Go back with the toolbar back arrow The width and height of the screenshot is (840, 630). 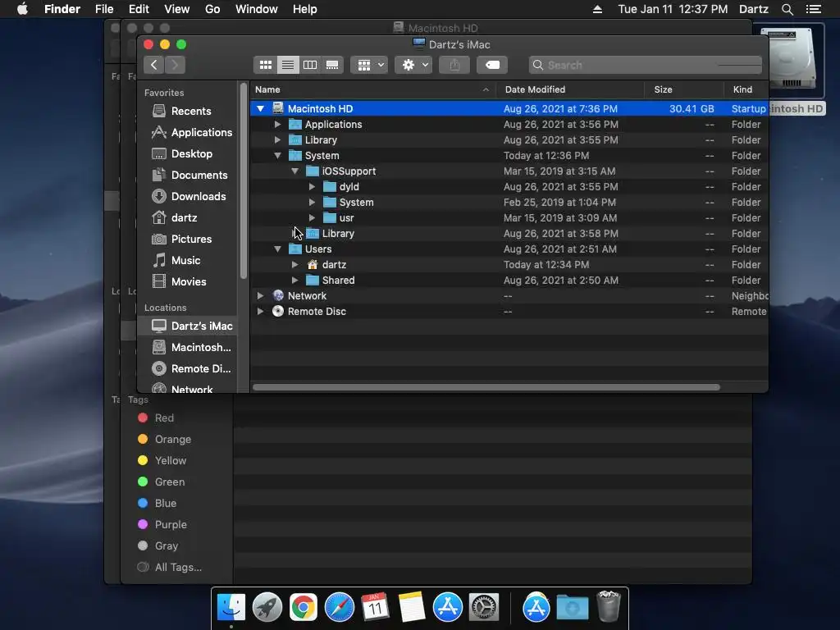[x=153, y=65]
